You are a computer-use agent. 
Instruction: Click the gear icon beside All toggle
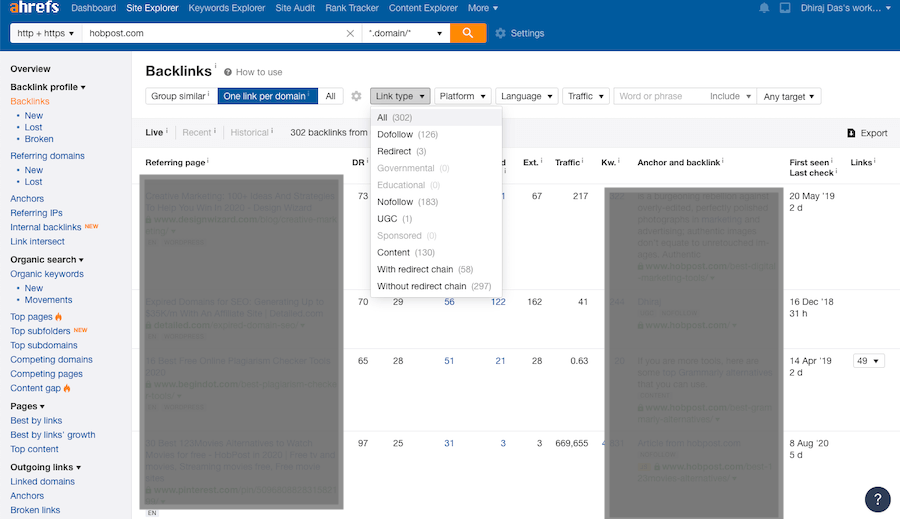(356, 96)
